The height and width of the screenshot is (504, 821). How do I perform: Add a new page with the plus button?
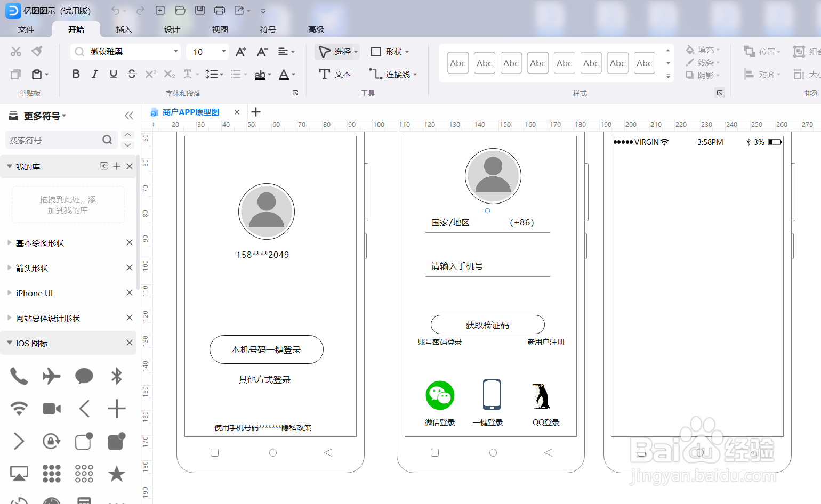pyautogui.click(x=256, y=112)
